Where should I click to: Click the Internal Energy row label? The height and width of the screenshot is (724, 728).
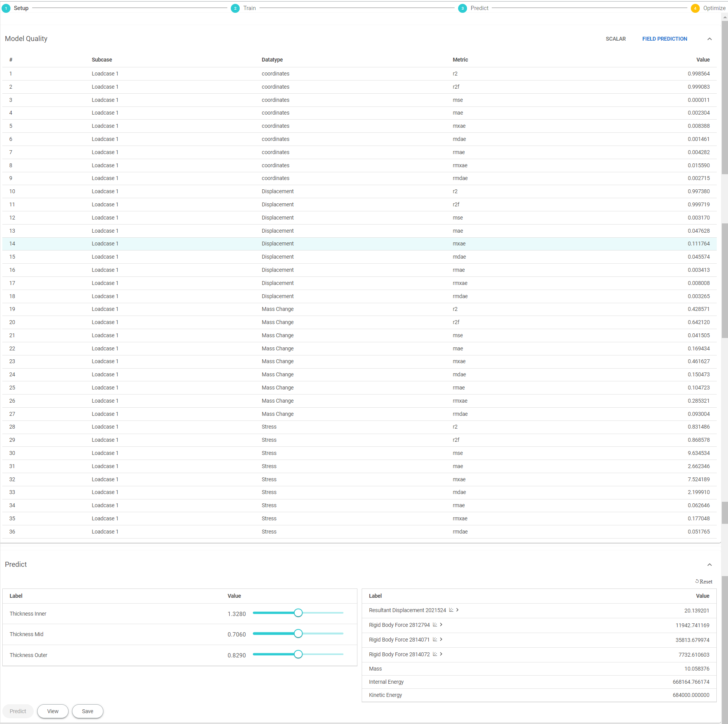[x=386, y=682]
